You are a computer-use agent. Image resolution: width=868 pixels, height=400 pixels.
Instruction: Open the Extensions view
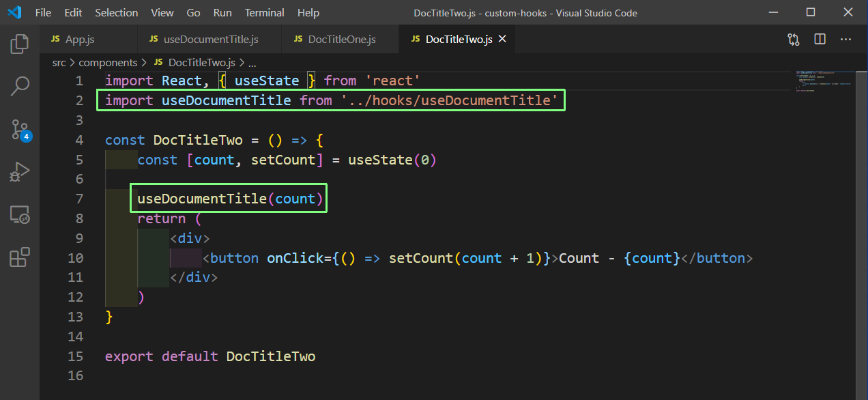click(x=20, y=257)
